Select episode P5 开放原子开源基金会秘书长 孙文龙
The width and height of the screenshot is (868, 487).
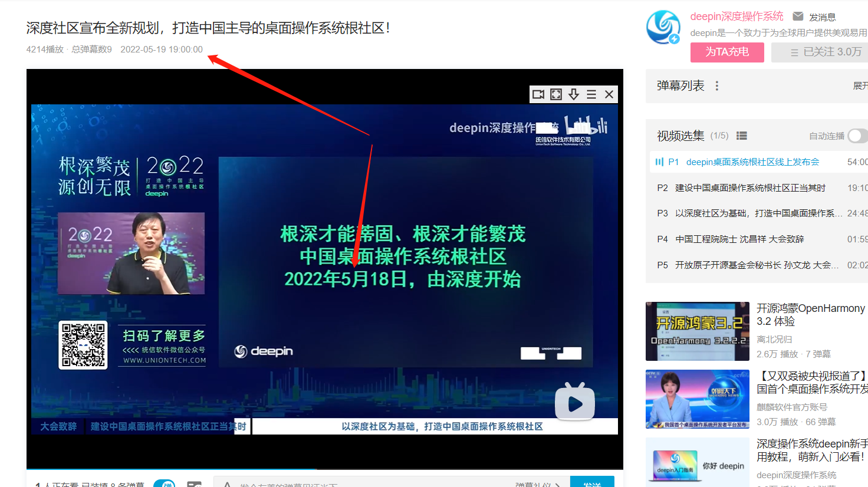pyautogui.click(x=759, y=265)
